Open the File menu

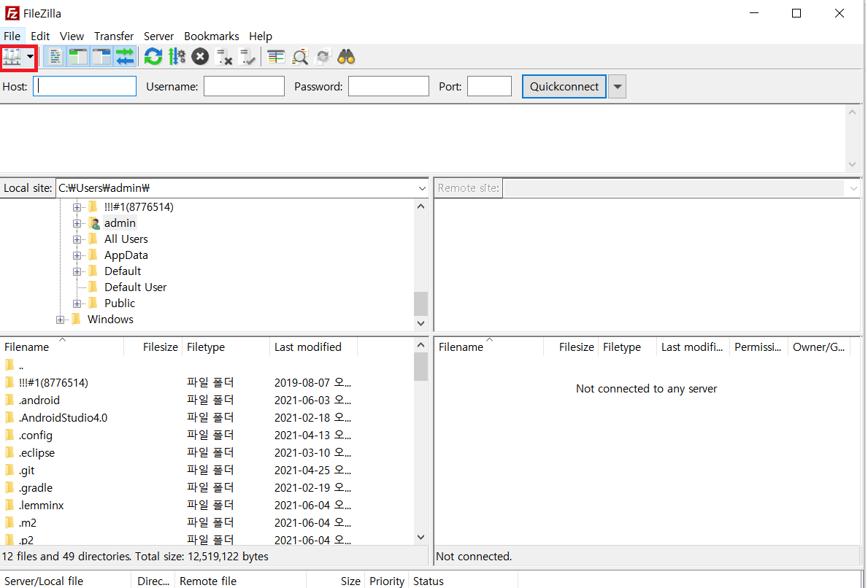12,36
